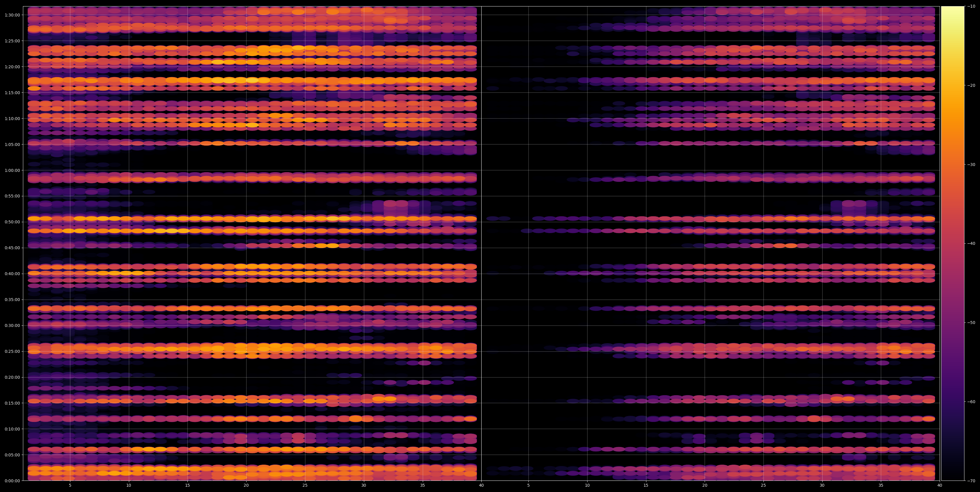The width and height of the screenshot is (980, 492).
Task: Select the 1:00:00 time axis label
Action: (x=12, y=170)
